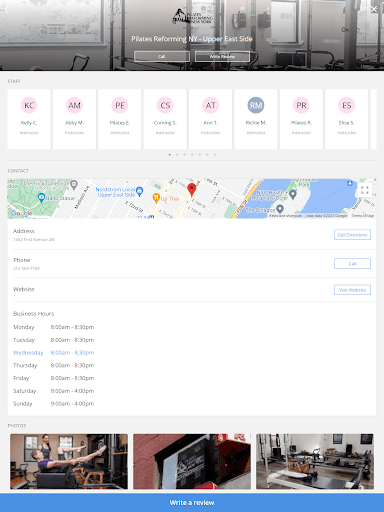Image resolution: width=384 pixels, height=512 pixels.
Task: Jump to the last staff carousel page dot
Action: (215, 155)
